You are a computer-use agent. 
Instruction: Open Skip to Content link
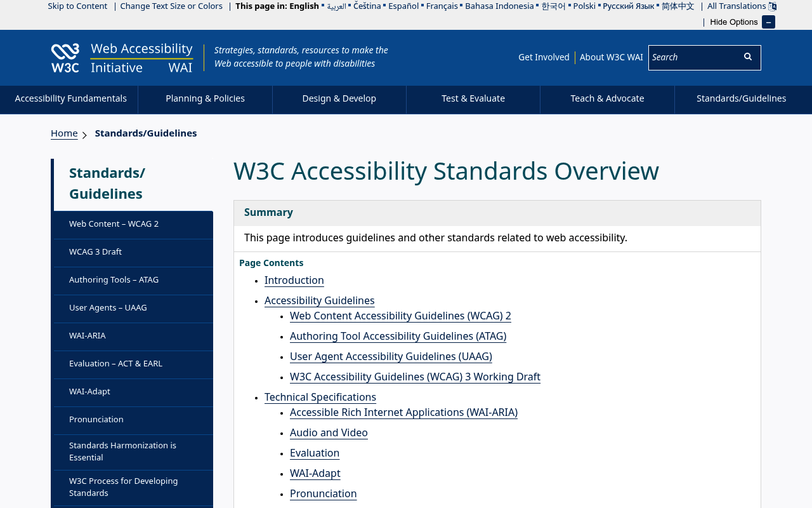coord(77,6)
